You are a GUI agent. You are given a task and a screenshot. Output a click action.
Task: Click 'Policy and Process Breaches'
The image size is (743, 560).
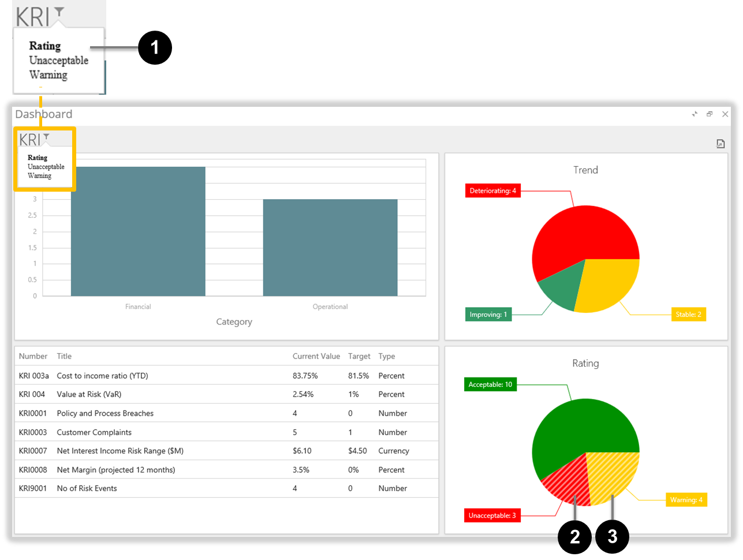click(106, 413)
